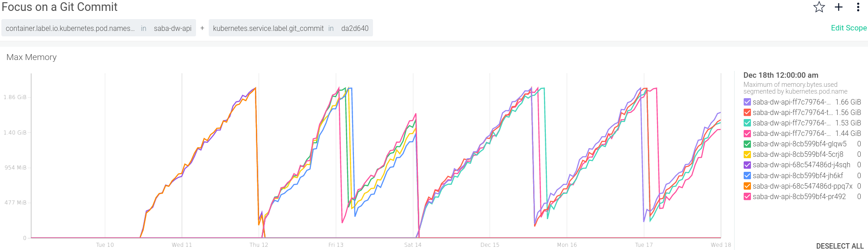Open the three-dot more options menu
The height and width of the screenshot is (250, 868).
click(x=858, y=7)
